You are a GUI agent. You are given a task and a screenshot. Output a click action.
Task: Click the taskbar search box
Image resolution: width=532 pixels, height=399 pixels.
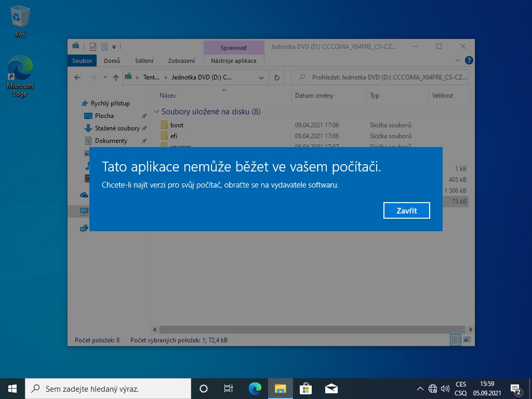click(x=108, y=388)
